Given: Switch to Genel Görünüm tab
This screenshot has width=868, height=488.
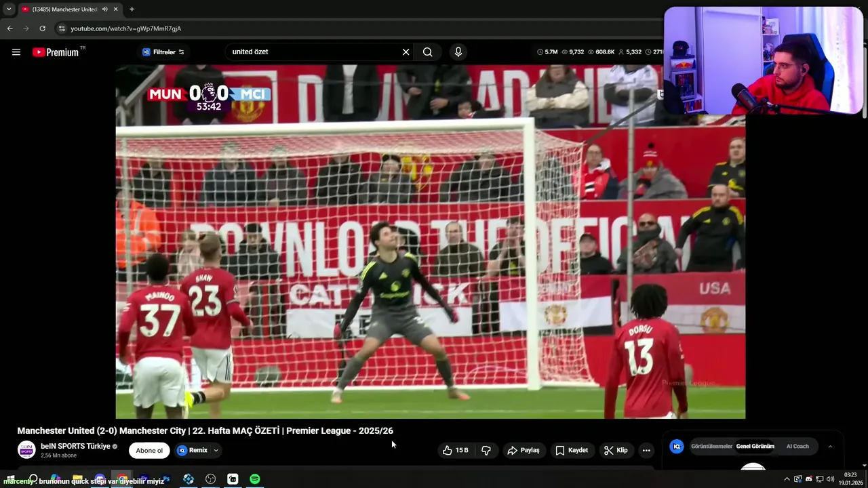Looking at the screenshot, I should [755, 447].
